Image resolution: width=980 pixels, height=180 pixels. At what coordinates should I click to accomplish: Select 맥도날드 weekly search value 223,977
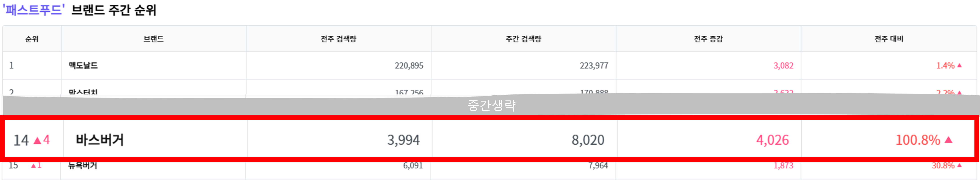[x=594, y=66]
